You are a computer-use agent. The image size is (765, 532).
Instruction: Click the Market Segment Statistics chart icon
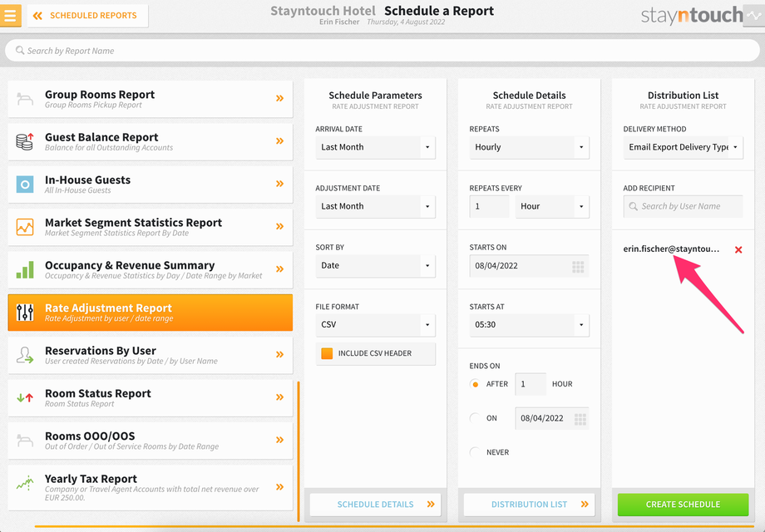pos(25,227)
